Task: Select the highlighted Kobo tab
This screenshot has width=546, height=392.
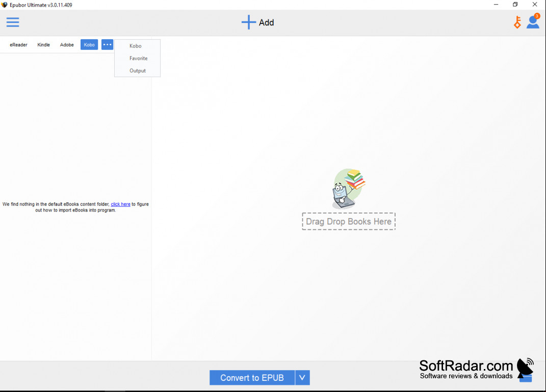Action: (89, 44)
